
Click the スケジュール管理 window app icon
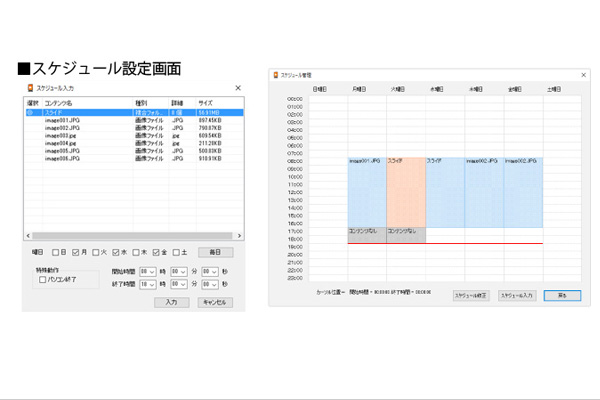pyautogui.click(x=277, y=76)
